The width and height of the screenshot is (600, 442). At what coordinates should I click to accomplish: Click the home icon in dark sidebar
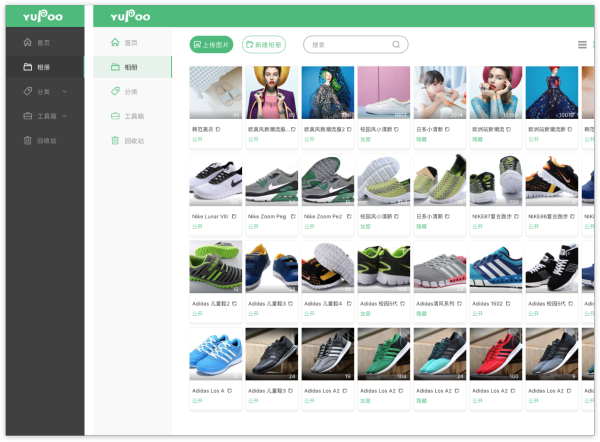pos(27,43)
